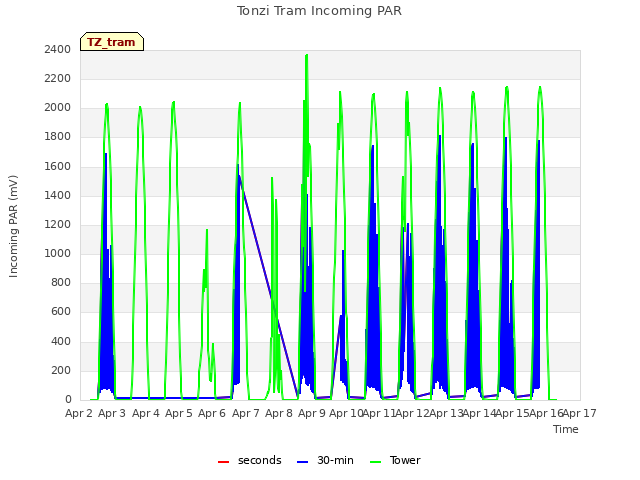640x480 pixels.
Task: Click the Incoming PAR (mV) axis label
Action: point(13,226)
